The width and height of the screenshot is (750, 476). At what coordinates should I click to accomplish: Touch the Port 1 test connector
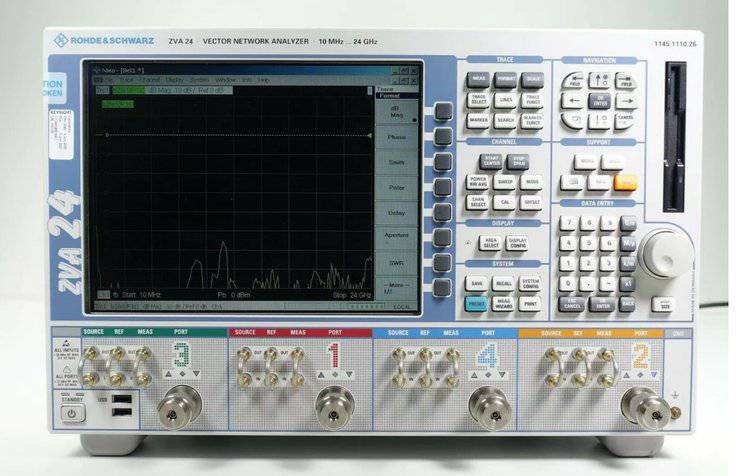(334, 408)
